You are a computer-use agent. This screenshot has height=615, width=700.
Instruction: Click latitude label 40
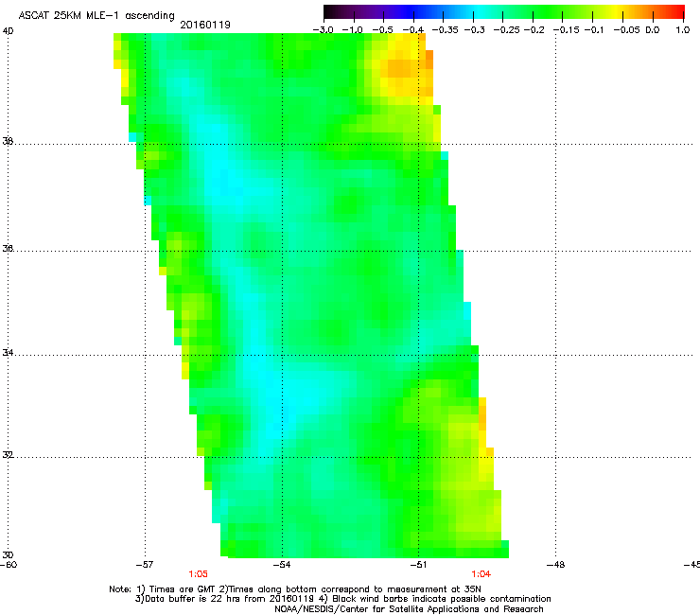pyautogui.click(x=8, y=31)
